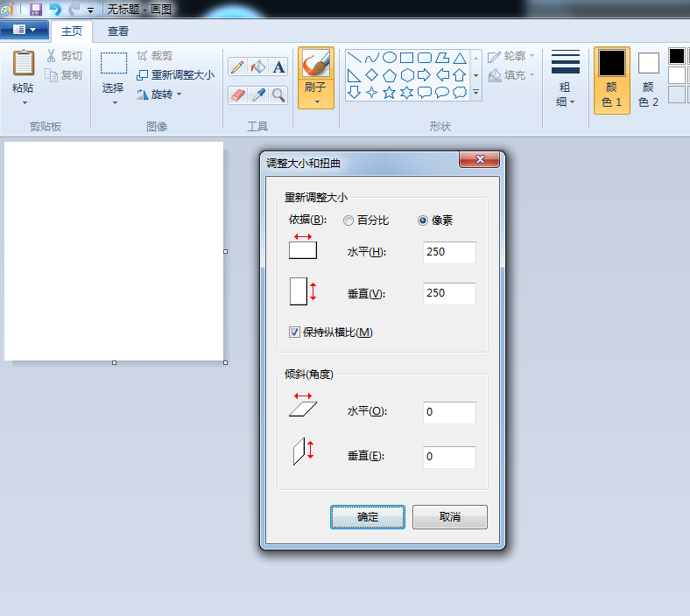Expand the shapes gallery more arrow
Screen dimensions: 690x616
pyautogui.click(x=475, y=93)
